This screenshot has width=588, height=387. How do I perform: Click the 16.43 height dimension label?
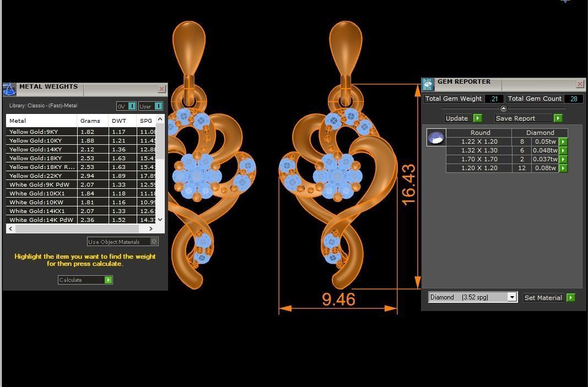409,184
